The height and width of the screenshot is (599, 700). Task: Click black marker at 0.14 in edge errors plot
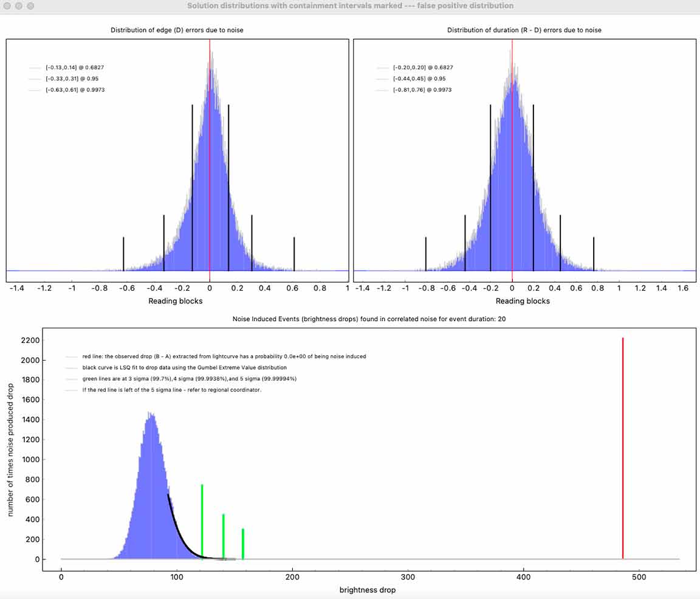[x=228, y=188]
